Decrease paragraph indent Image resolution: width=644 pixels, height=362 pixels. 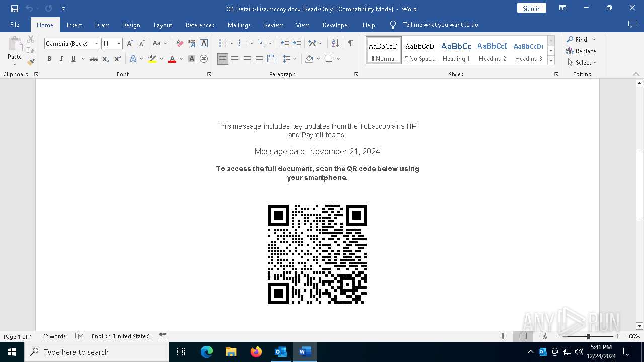285,44
